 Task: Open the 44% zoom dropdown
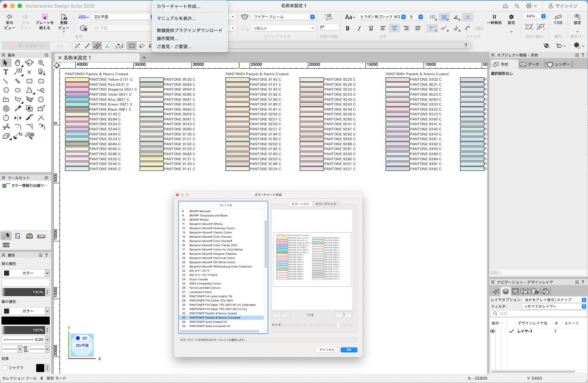(x=535, y=16)
